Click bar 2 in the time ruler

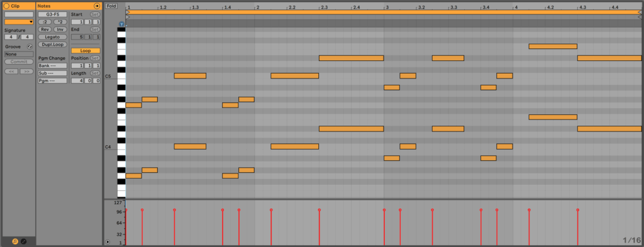coord(257,8)
